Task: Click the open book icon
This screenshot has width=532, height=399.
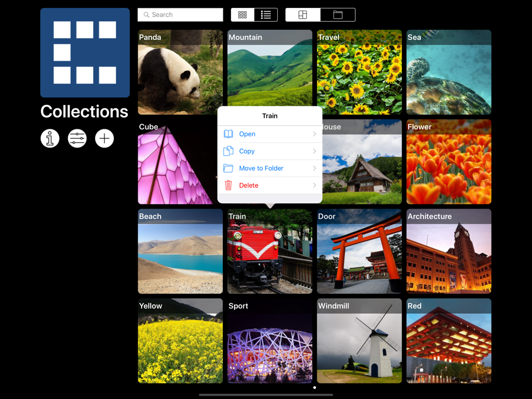Action: click(228, 134)
